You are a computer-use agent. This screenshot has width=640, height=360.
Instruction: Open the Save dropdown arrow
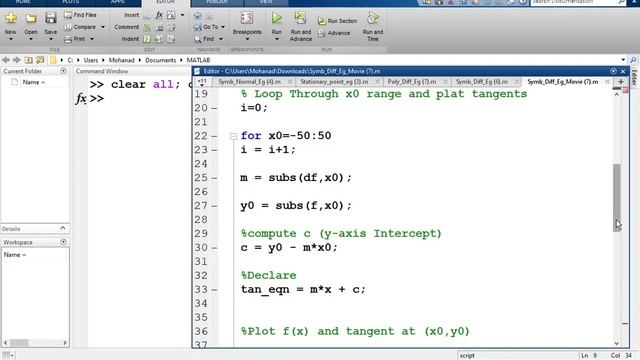pos(51,39)
